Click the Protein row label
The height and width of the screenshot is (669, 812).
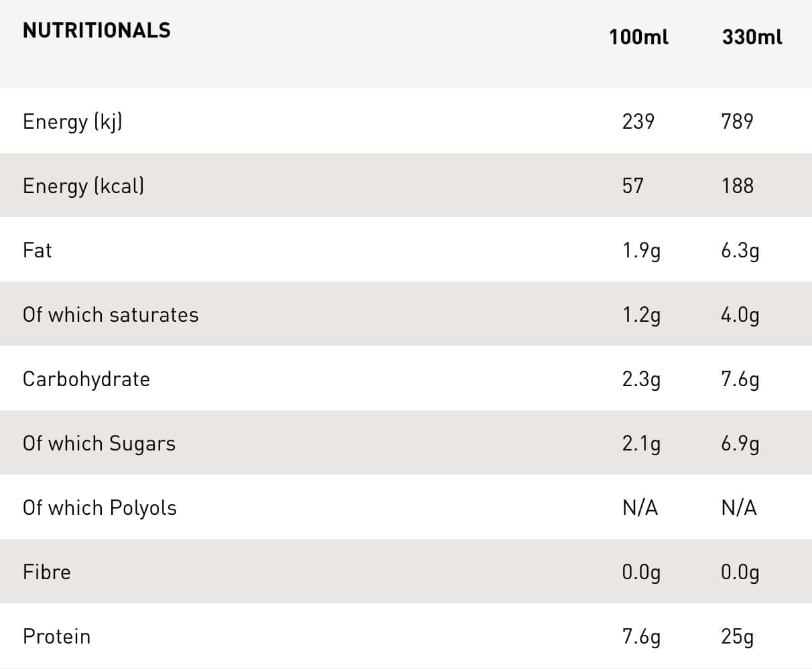click(56, 636)
